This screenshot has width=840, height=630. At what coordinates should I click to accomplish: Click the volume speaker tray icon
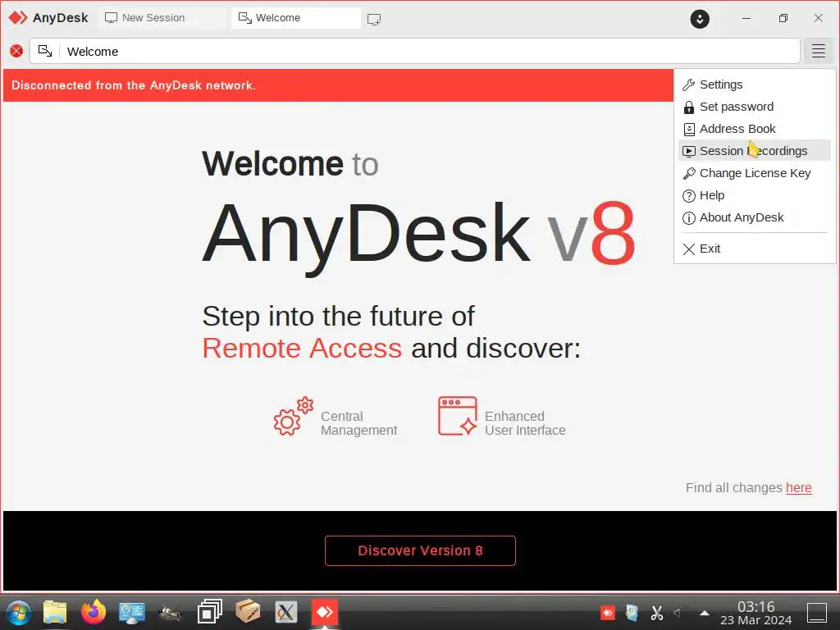pos(679,612)
